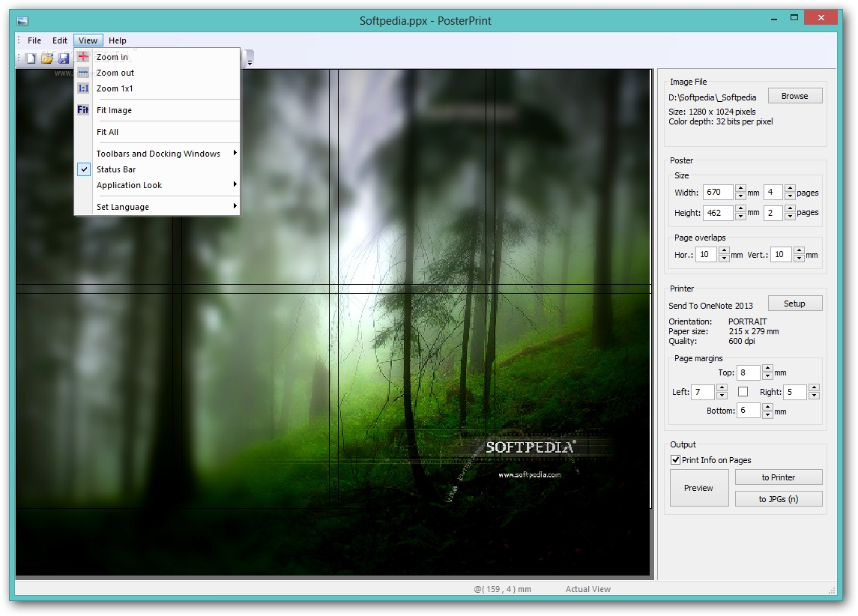This screenshot has width=858, height=616.
Task: Click the printer Setup button
Action: (794, 304)
